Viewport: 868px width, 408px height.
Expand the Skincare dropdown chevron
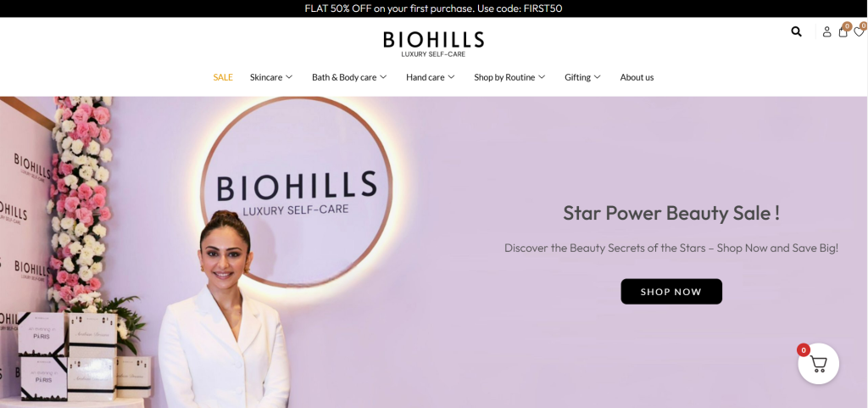289,77
